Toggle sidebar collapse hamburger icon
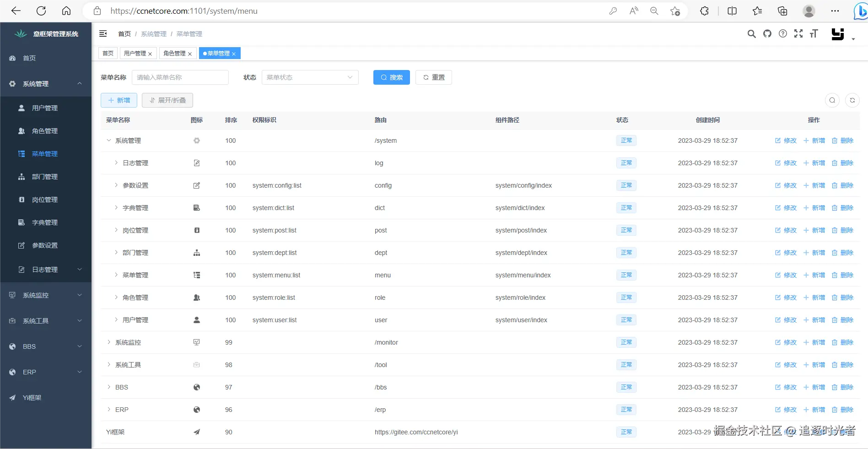This screenshot has height=449, width=868. [x=103, y=33]
